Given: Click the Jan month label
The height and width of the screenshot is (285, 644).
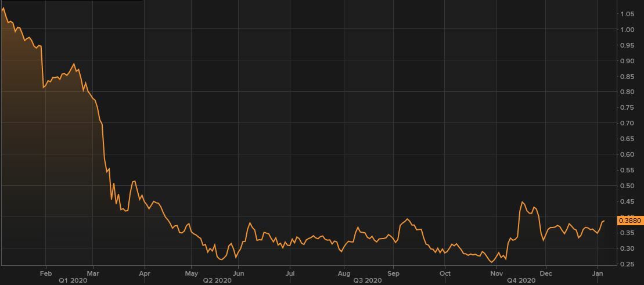Looking at the screenshot, I should pos(598,273).
